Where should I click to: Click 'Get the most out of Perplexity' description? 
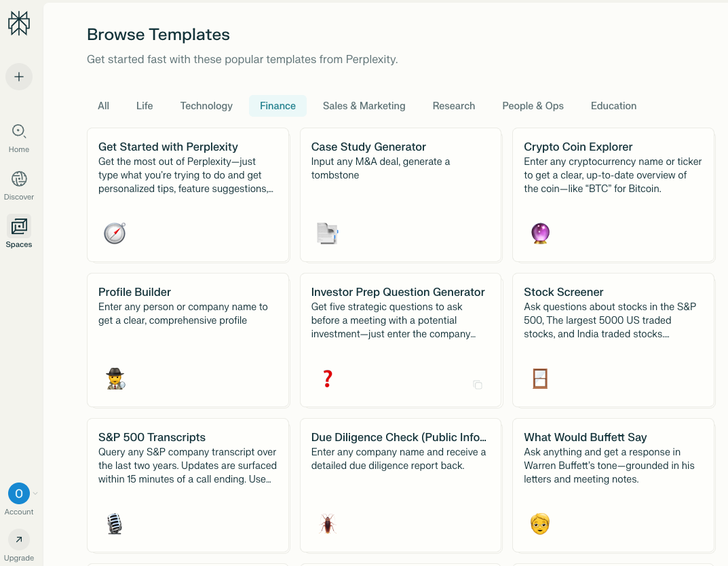pos(186,175)
